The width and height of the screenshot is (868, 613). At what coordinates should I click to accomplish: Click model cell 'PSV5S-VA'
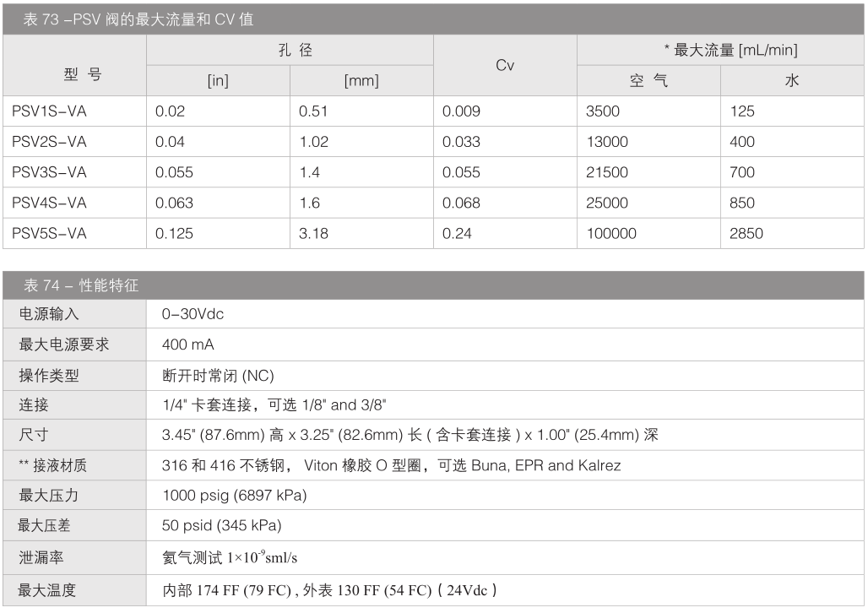(x=49, y=233)
